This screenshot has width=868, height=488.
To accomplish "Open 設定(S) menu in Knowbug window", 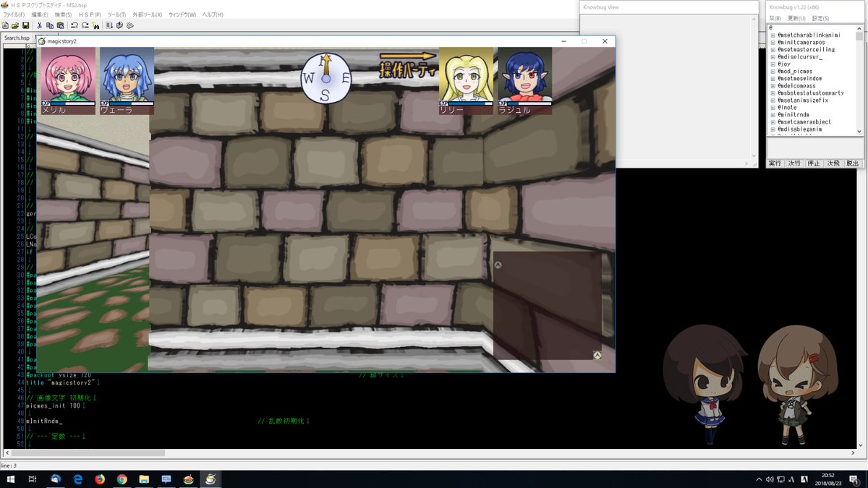I will (x=820, y=18).
